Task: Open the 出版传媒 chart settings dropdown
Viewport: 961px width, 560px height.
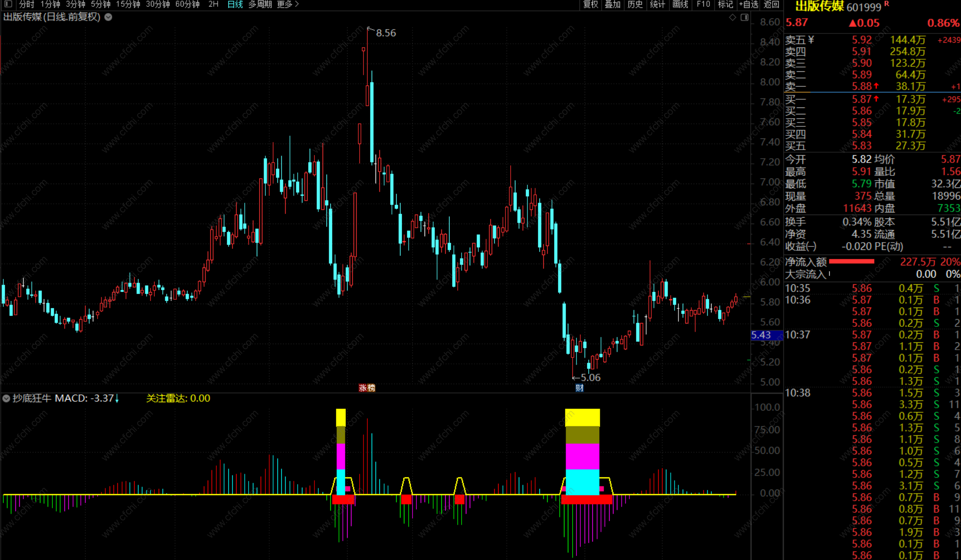Action: point(108,17)
